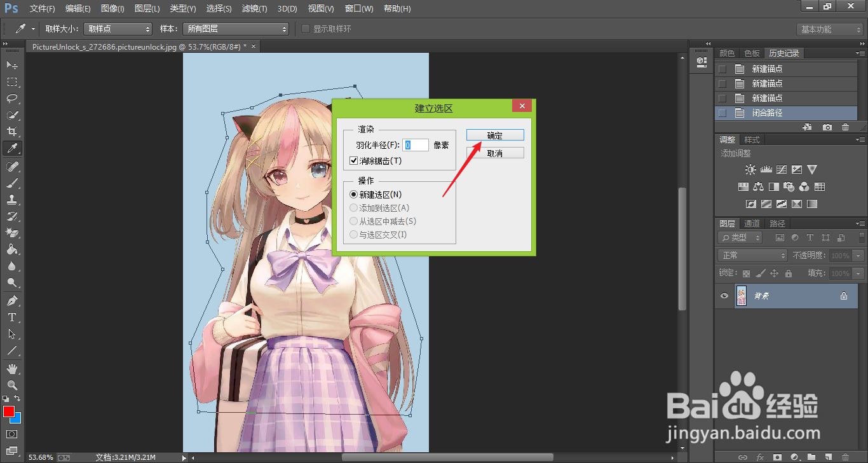
Task: Select the Paint Bucket tool
Action: pos(12,249)
